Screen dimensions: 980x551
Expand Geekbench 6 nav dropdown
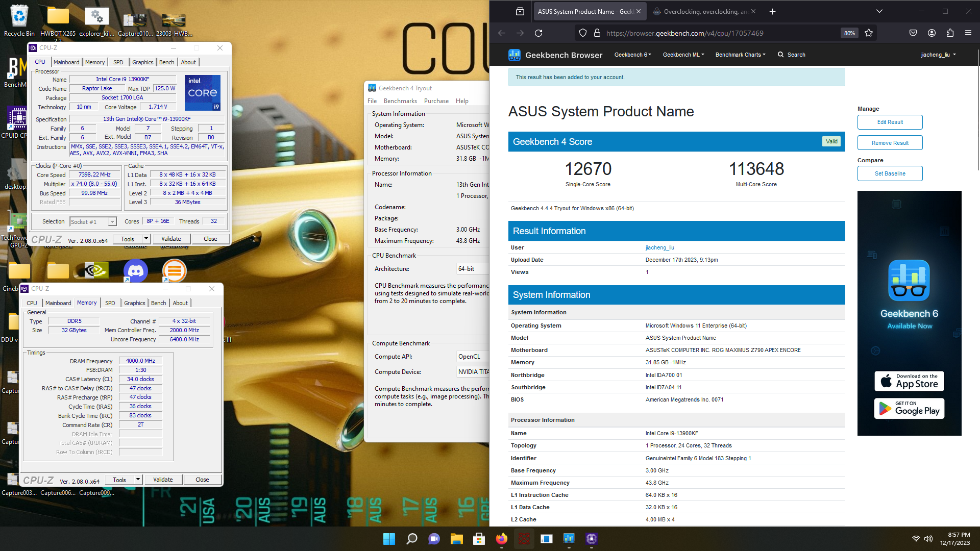(x=632, y=55)
